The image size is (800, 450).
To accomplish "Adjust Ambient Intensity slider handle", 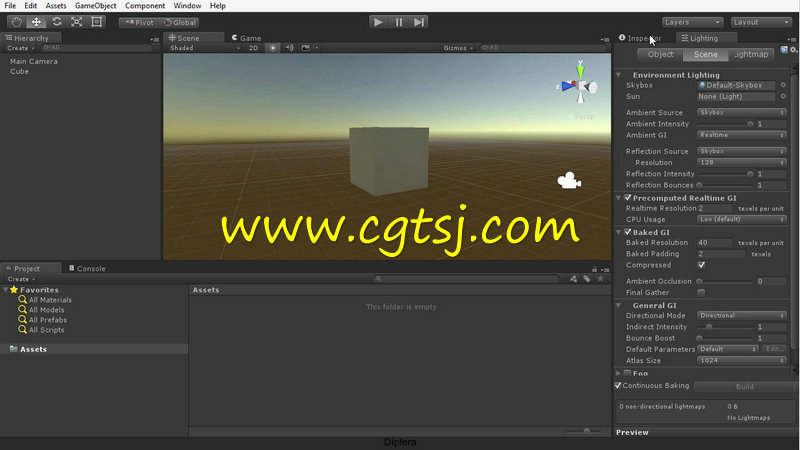I will pyautogui.click(x=750, y=124).
